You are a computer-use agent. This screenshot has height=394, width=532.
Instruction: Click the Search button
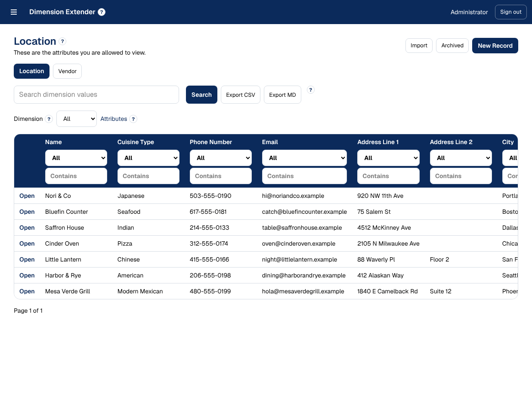[x=201, y=95]
